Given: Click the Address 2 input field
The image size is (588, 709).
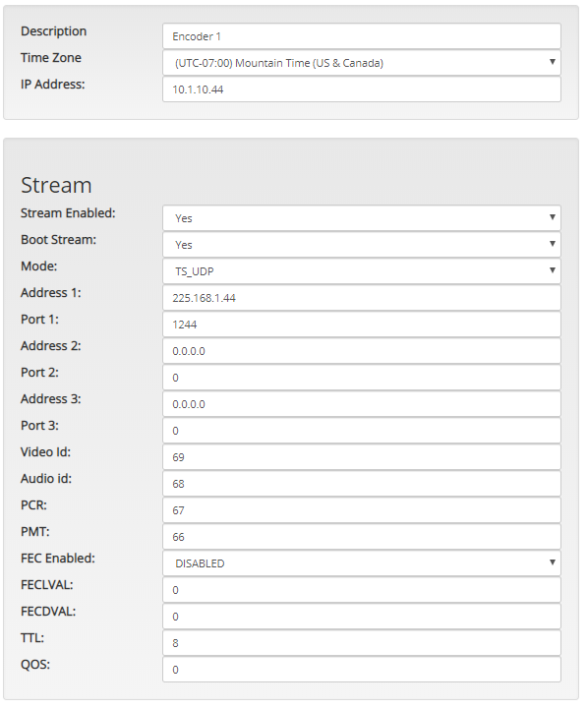Looking at the screenshot, I should (x=362, y=351).
